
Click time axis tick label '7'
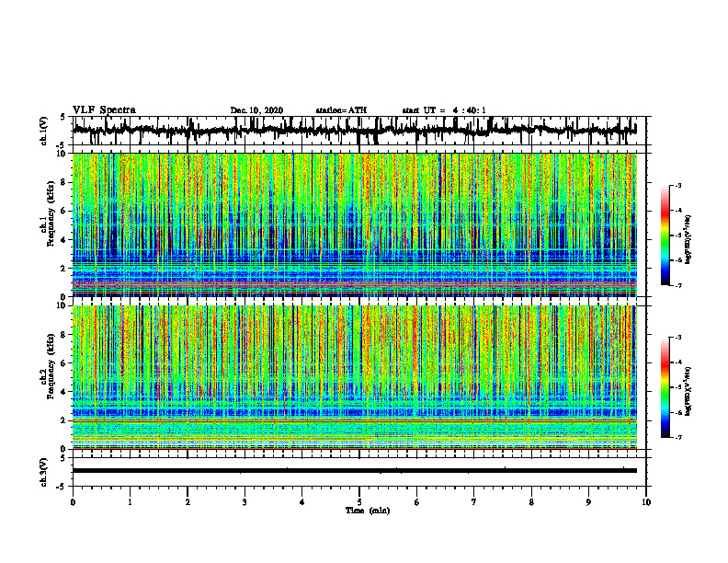(474, 502)
